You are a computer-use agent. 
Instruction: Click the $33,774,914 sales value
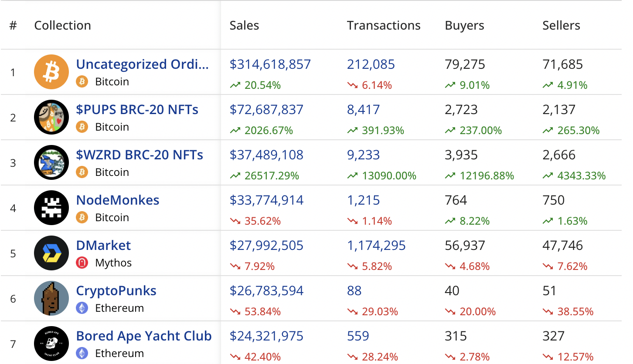coord(267,200)
